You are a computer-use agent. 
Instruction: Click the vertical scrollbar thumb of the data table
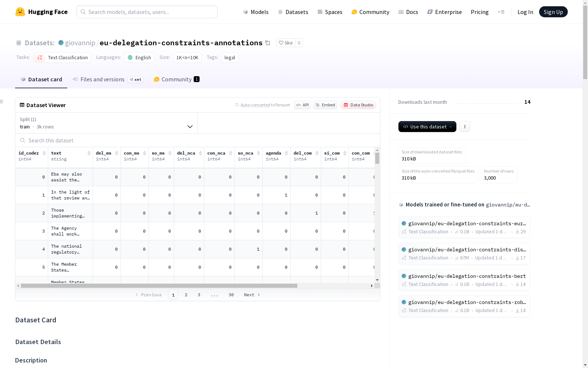click(x=377, y=158)
